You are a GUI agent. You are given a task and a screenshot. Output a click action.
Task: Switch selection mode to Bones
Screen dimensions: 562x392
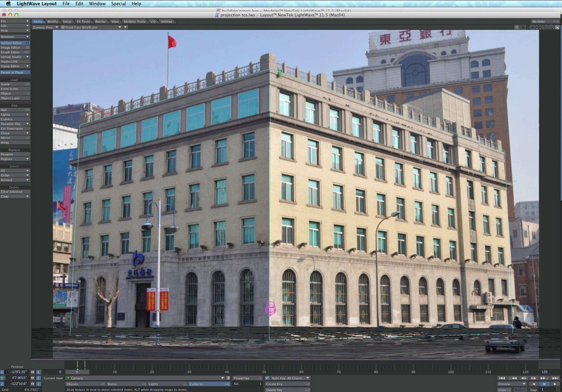click(x=126, y=384)
